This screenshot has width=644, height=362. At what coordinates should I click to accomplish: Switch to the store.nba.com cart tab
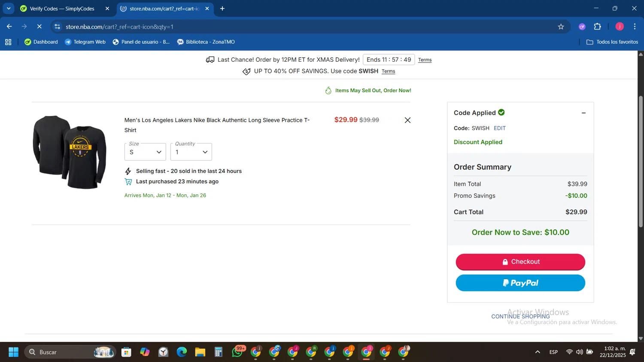[164, 9]
